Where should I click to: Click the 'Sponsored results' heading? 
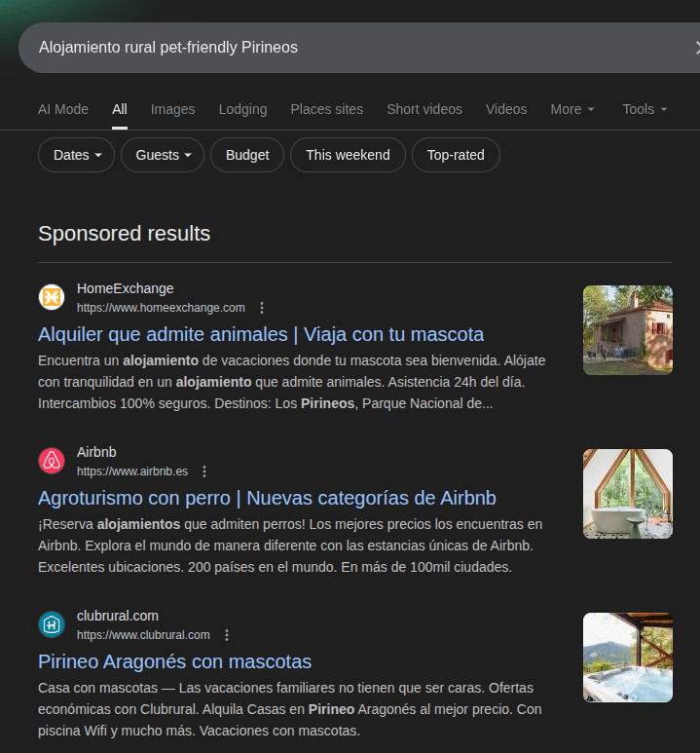point(125,234)
